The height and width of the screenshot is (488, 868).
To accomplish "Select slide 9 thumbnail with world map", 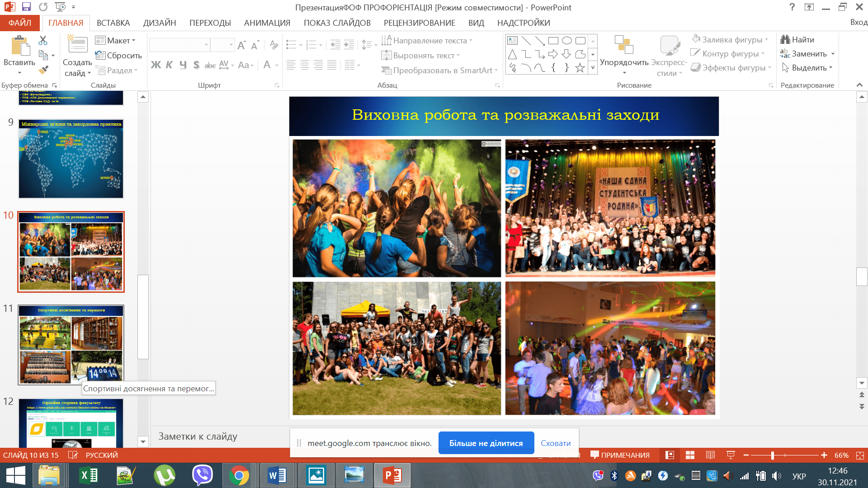I will pyautogui.click(x=71, y=159).
